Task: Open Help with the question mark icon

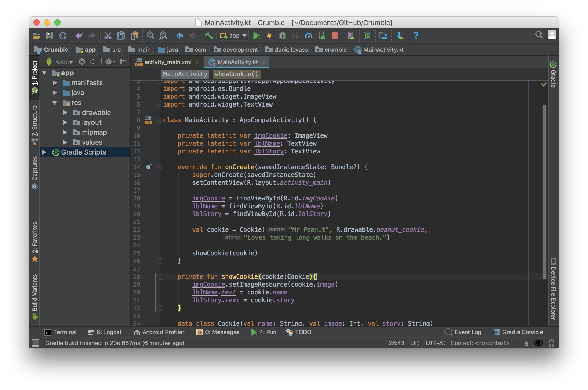Action: (416, 36)
